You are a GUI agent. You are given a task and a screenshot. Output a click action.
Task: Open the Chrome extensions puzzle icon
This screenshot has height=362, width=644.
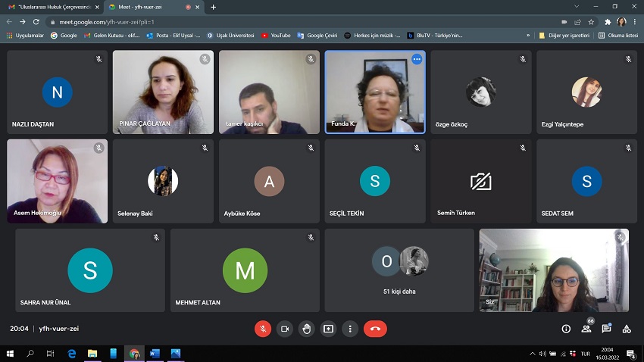click(607, 22)
